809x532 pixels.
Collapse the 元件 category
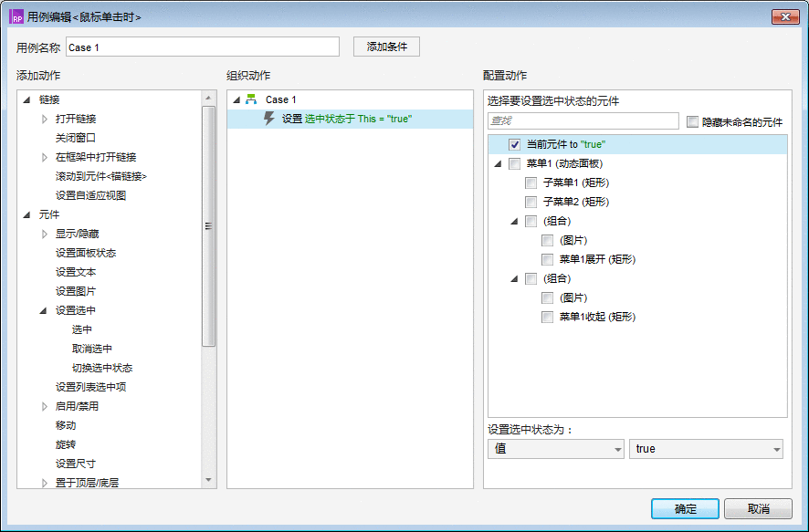click(26, 214)
